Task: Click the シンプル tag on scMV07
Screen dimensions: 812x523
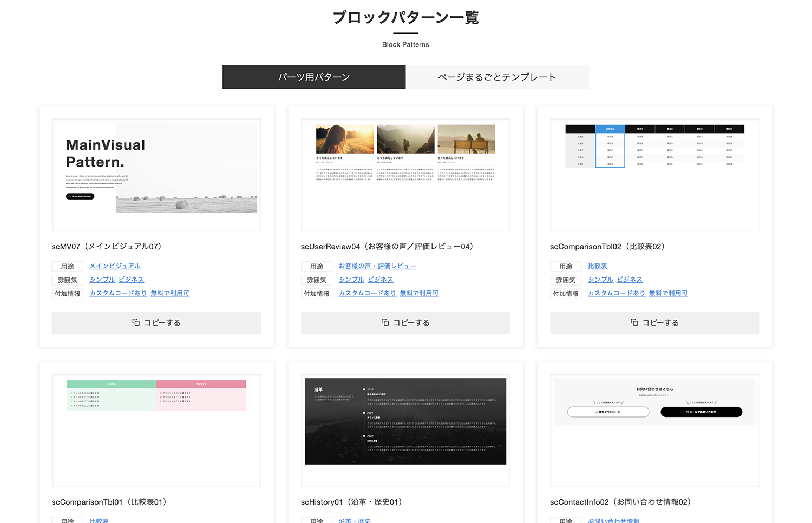Action: [x=102, y=279]
